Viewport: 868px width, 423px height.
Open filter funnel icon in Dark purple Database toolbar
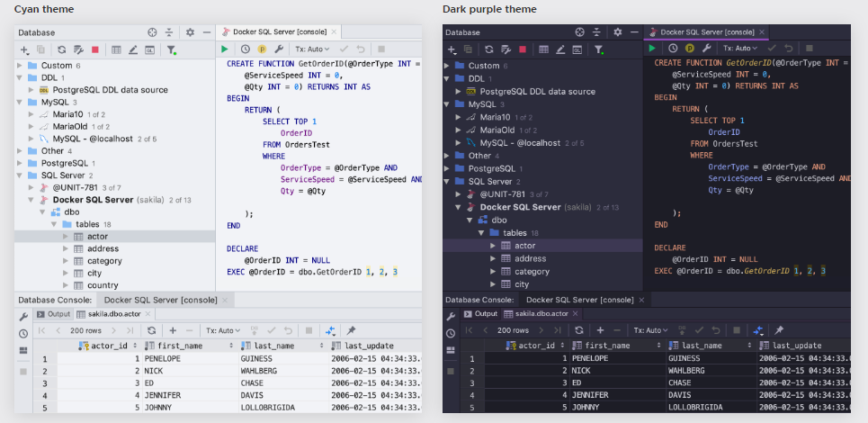pos(598,49)
